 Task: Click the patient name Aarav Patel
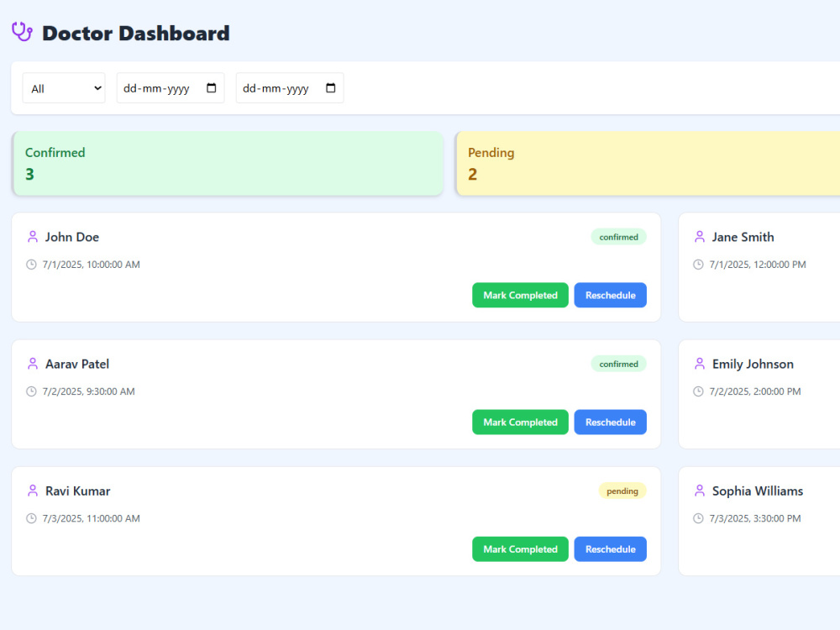tap(77, 364)
